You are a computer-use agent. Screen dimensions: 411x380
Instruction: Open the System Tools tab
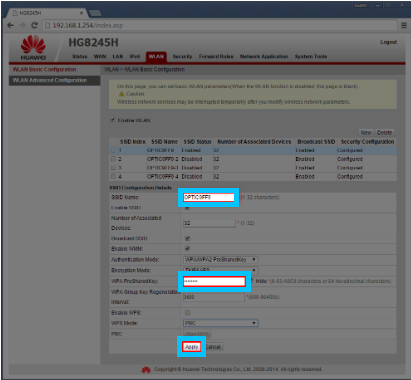pos(311,56)
